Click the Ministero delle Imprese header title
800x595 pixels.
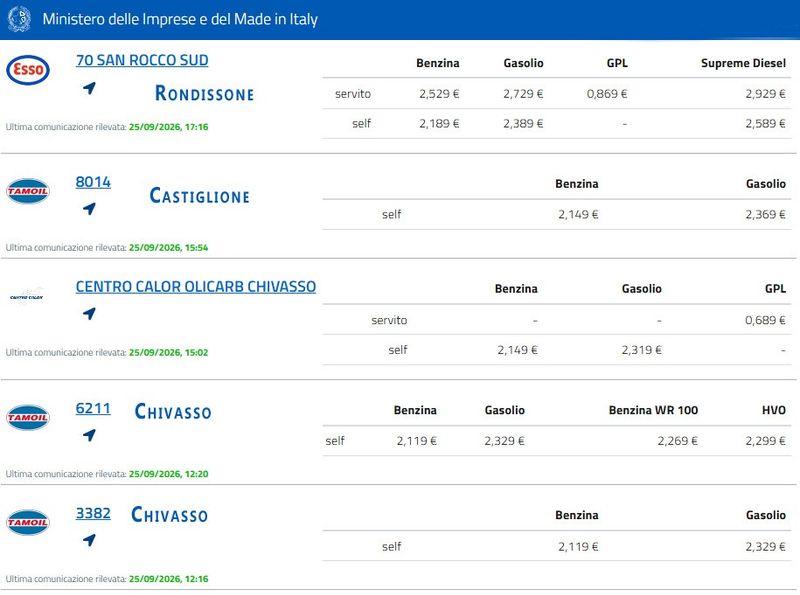[180, 19]
